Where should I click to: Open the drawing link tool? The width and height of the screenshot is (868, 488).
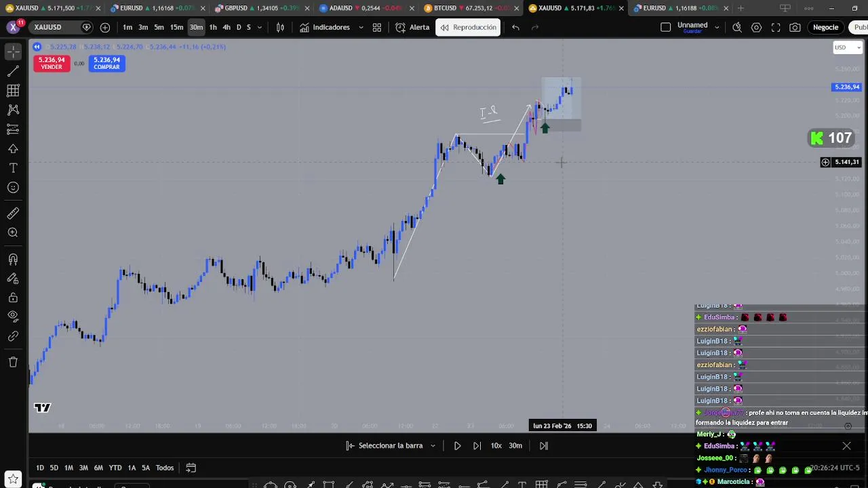[13, 336]
